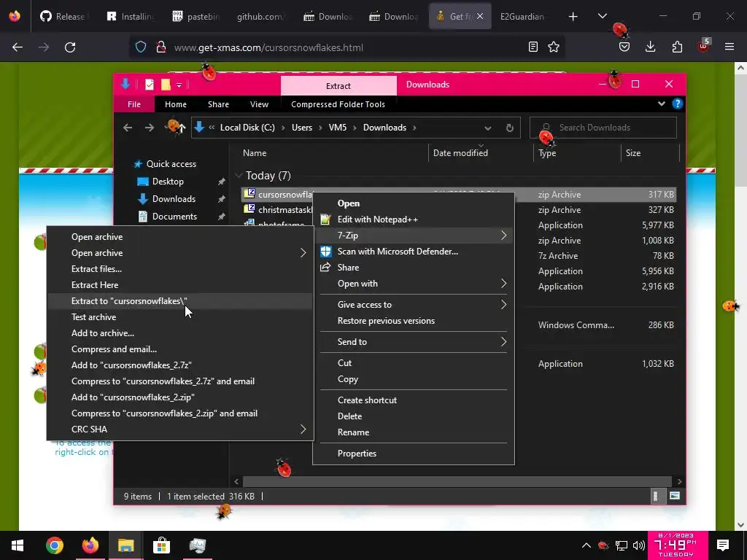The height and width of the screenshot is (560, 747).
Task: Click the New folder quick access icon
Action: click(166, 85)
